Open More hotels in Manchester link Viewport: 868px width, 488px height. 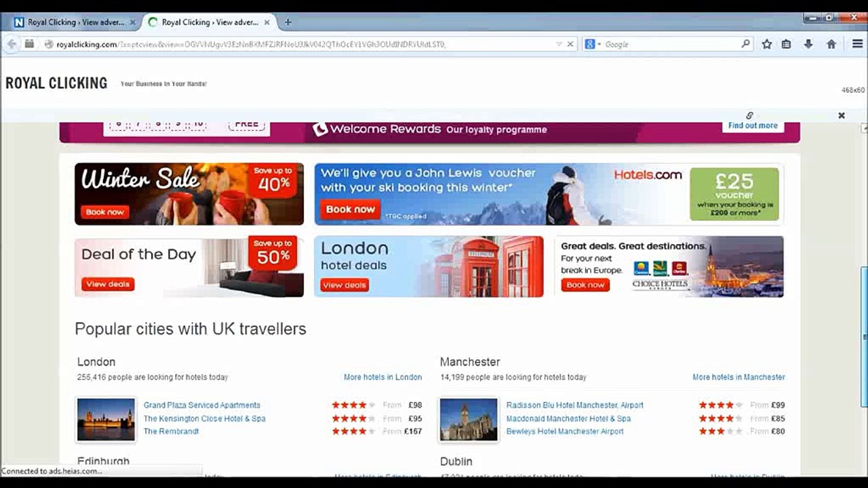(x=738, y=378)
